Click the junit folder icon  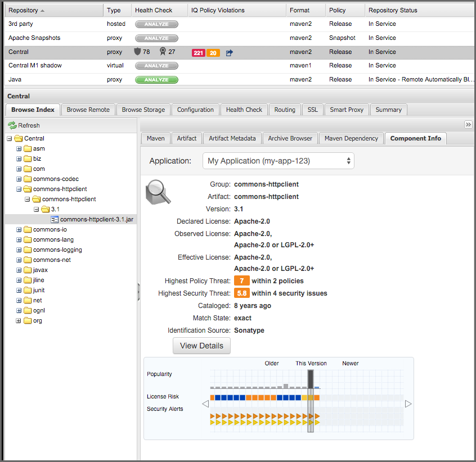pos(28,290)
